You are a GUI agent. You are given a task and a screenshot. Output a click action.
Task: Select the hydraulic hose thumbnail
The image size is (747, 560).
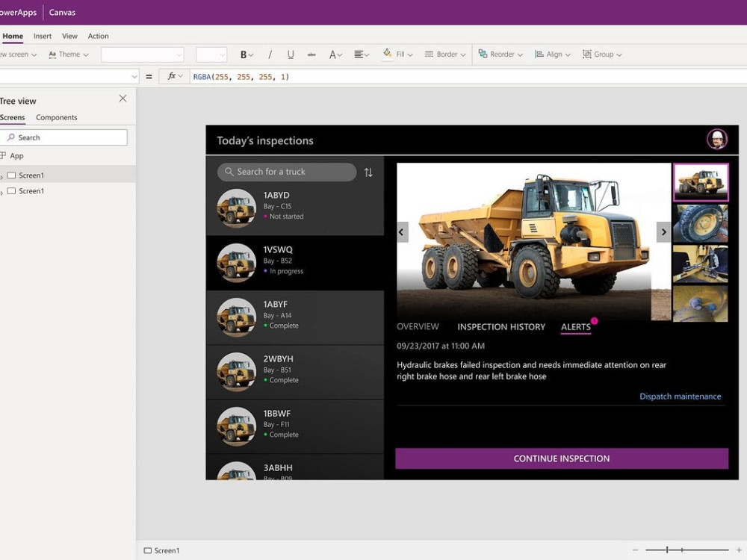tap(701, 264)
